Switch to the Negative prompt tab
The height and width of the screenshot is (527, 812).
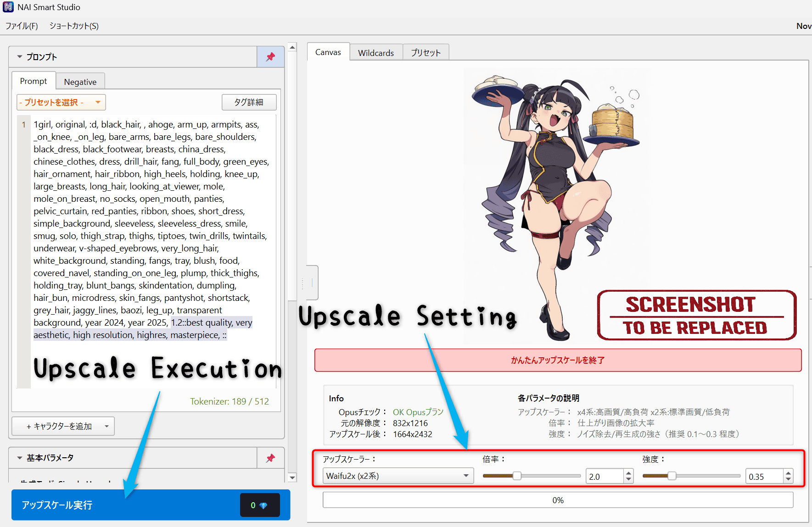tap(80, 81)
